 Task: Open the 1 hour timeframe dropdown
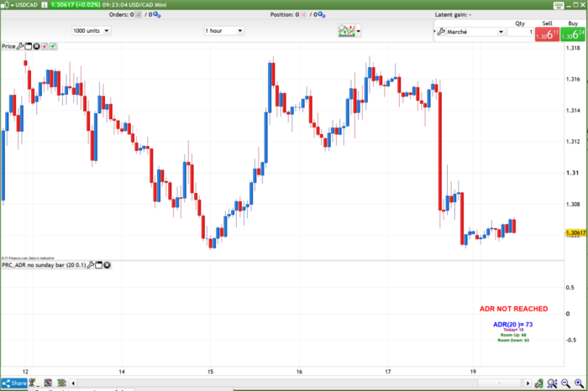pyautogui.click(x=224, y=31)
